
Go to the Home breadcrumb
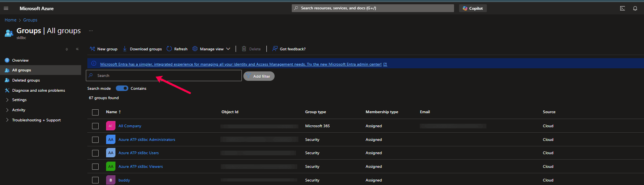(11, 20)
